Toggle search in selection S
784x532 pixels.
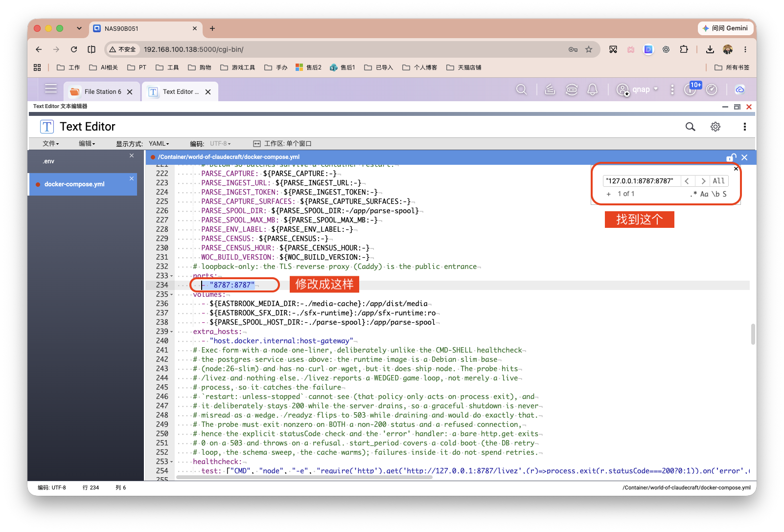(x=725, y=194)
